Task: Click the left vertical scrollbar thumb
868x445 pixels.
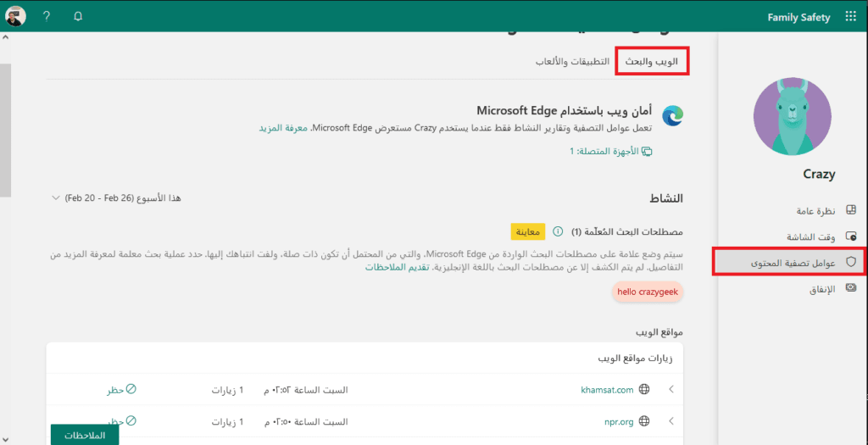Action: coord(5,130)
